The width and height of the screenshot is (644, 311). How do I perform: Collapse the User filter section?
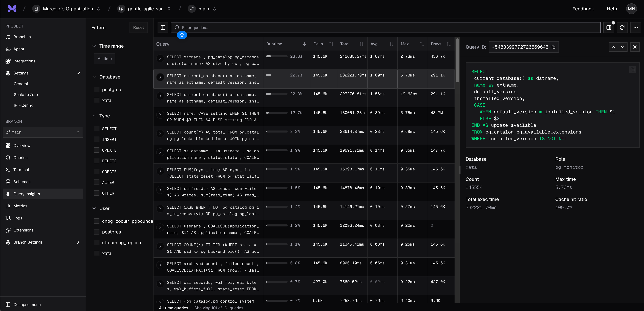click(94, 208)
